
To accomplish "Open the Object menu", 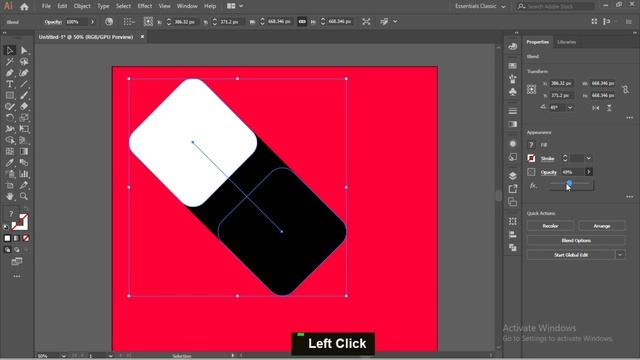I will pyautogui.click(x=82, y=6).
